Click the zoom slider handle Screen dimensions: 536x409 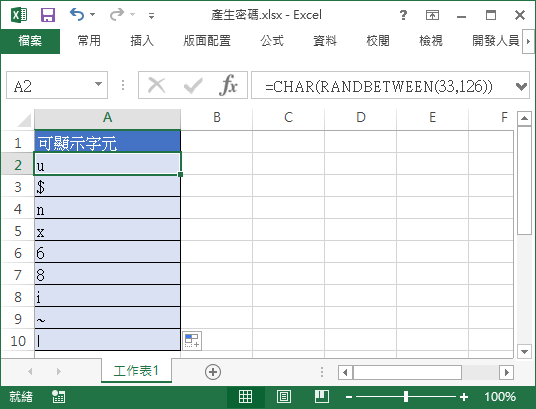coord(406,397)
